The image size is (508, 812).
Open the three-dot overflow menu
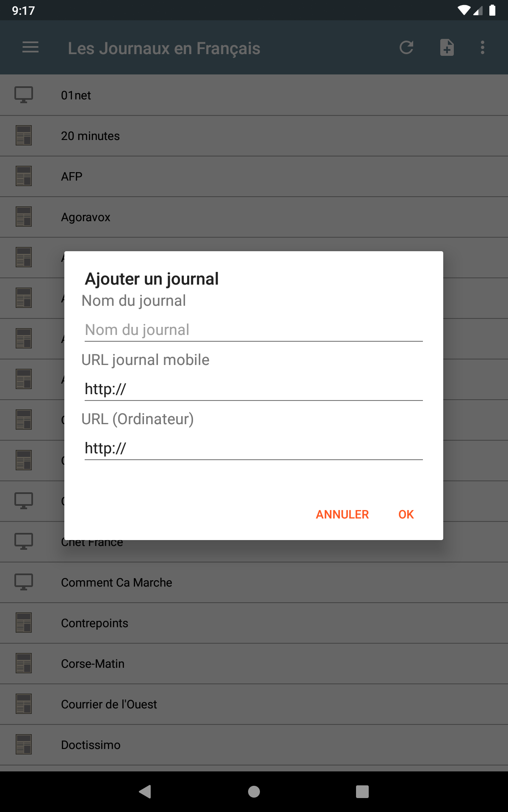click(483, 47)
